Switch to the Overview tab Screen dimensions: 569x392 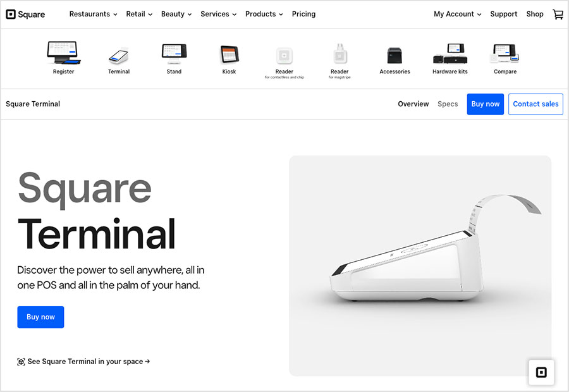pyautogui.click(x=413, y=104)
